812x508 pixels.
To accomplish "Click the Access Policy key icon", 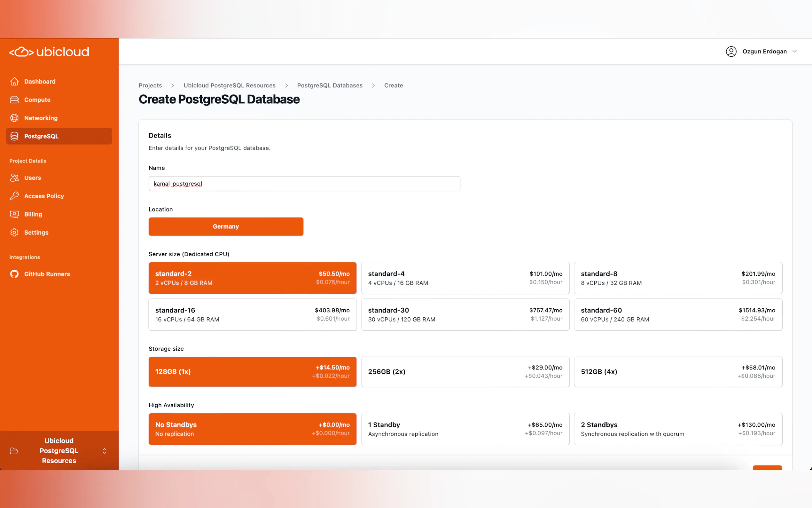I will pos(14,196).
